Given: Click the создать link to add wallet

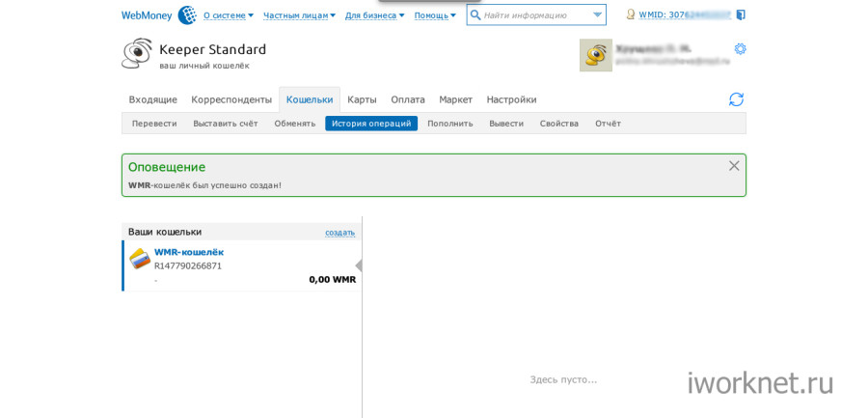Looking at the screenshot, I should pos(339,233).
